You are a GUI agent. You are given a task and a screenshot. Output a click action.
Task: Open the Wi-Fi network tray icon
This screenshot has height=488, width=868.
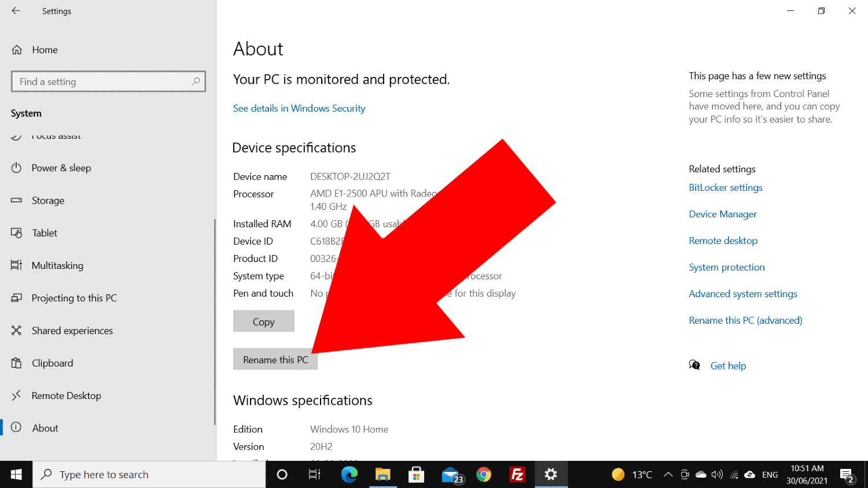pos(734,475)
